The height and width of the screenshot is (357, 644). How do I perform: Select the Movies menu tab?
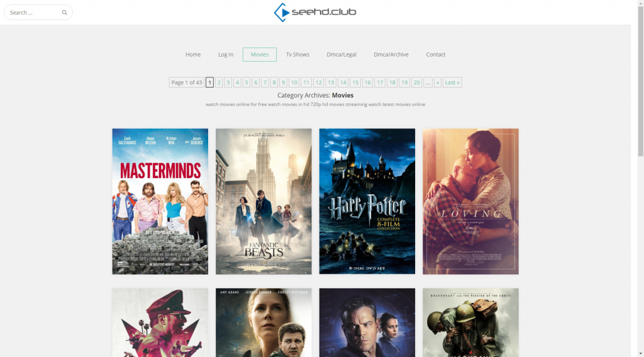(260, 54)
